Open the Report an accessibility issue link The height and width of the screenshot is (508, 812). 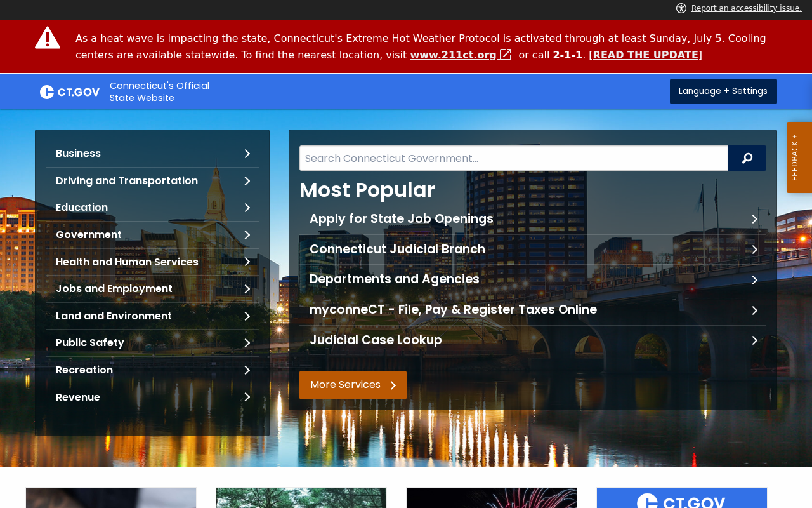pos(747,8)
